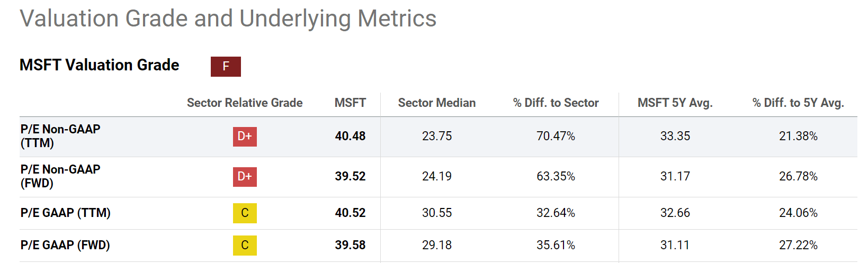Click the Sector Median column header
Image resolution: width=868 pixels, height=263 pixels.
tap(437, 103)
